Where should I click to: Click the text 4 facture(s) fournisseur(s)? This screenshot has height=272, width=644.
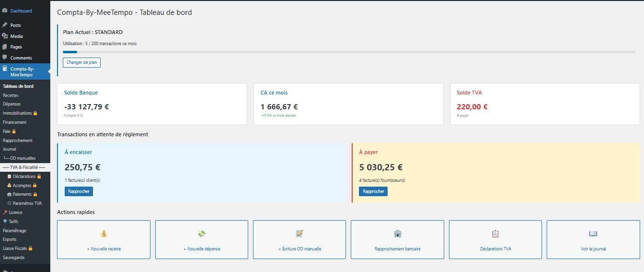click(382, 180)
